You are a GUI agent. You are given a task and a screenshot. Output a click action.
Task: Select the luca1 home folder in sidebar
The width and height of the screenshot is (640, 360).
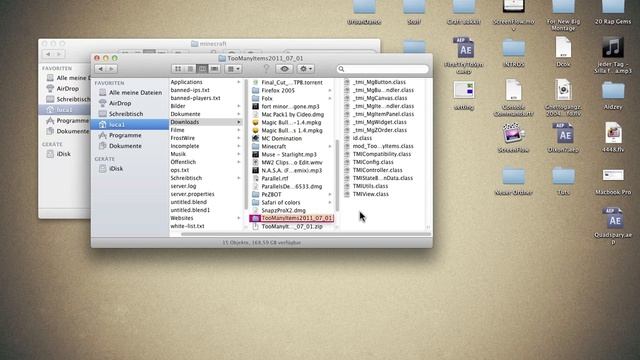[x=130, y=124]
